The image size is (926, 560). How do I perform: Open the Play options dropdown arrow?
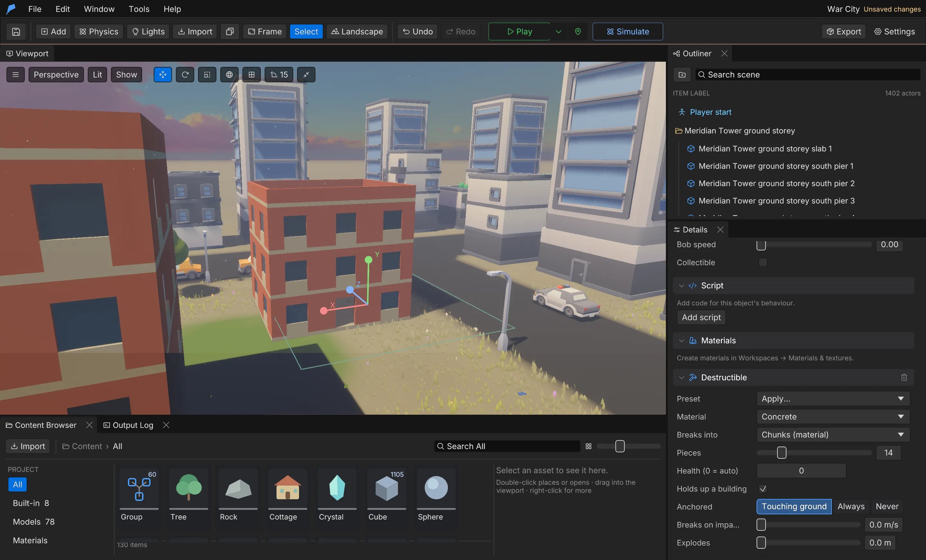(558, 32)
